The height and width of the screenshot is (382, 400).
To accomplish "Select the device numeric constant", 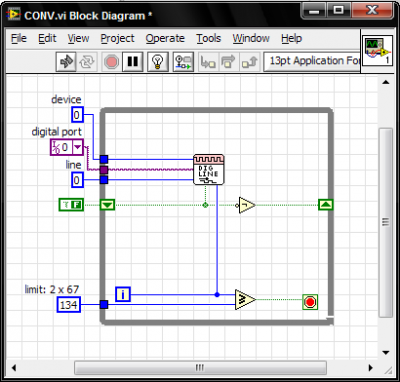I will (x=77, y=115).
